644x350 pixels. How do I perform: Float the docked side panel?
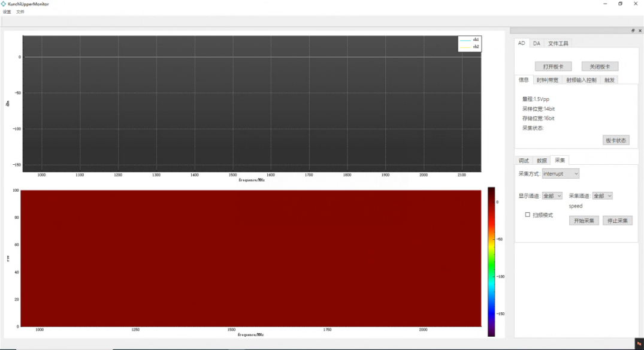(633, 31)
